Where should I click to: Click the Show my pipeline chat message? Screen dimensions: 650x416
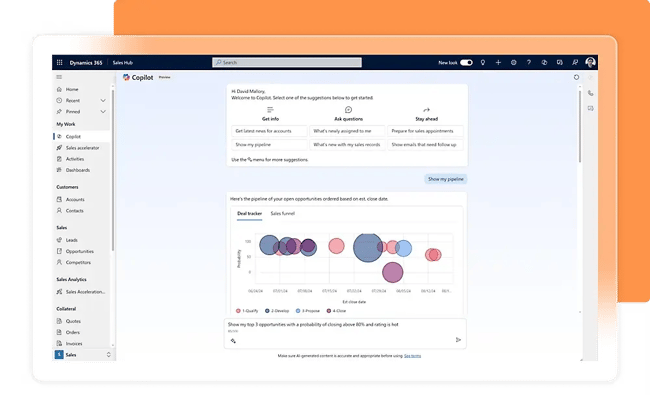[446, 179]
